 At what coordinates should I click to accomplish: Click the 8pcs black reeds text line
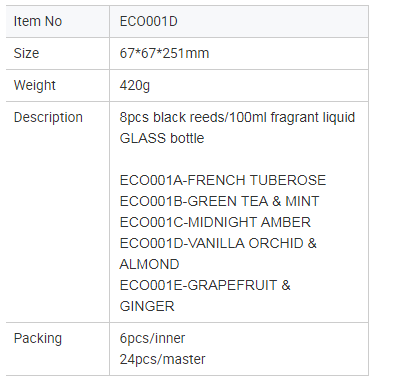coord(237,117)
